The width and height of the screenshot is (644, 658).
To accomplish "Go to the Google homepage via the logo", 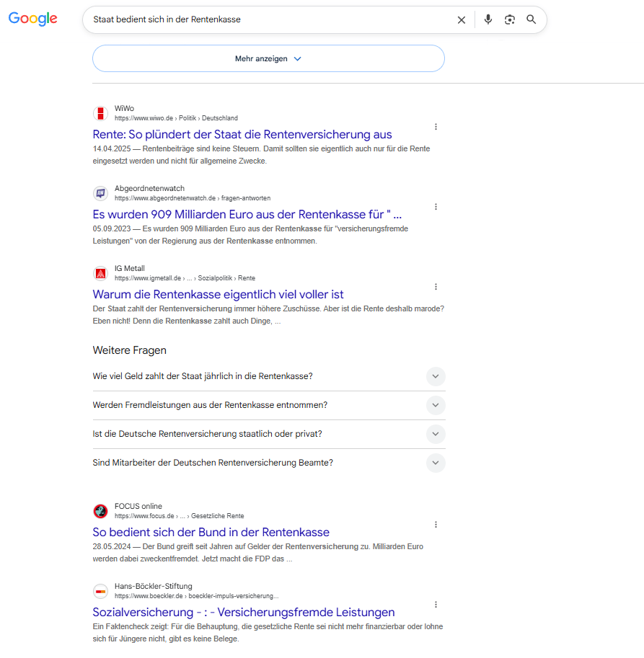I will pyautogui.click(x=32, y=19).
